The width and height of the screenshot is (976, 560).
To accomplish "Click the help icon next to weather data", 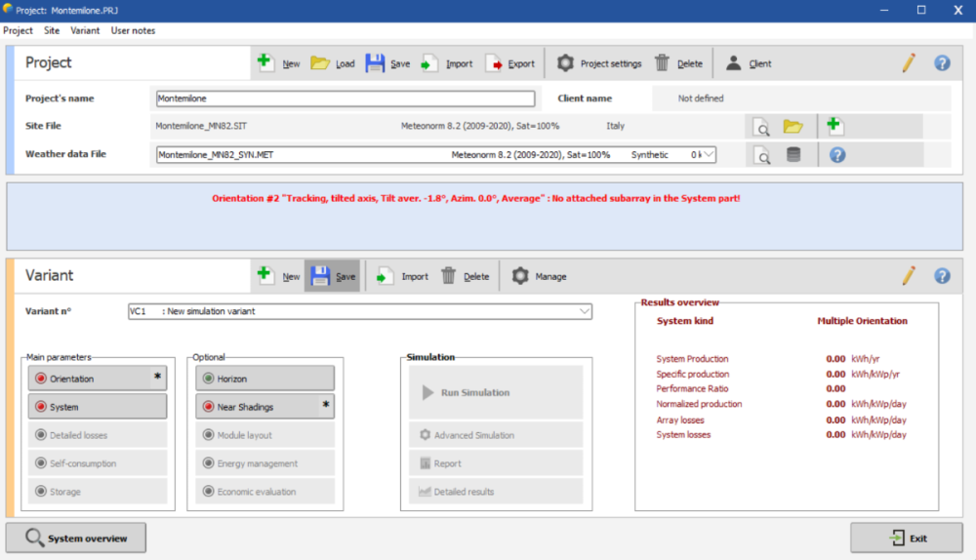I will tap(836, 155).
